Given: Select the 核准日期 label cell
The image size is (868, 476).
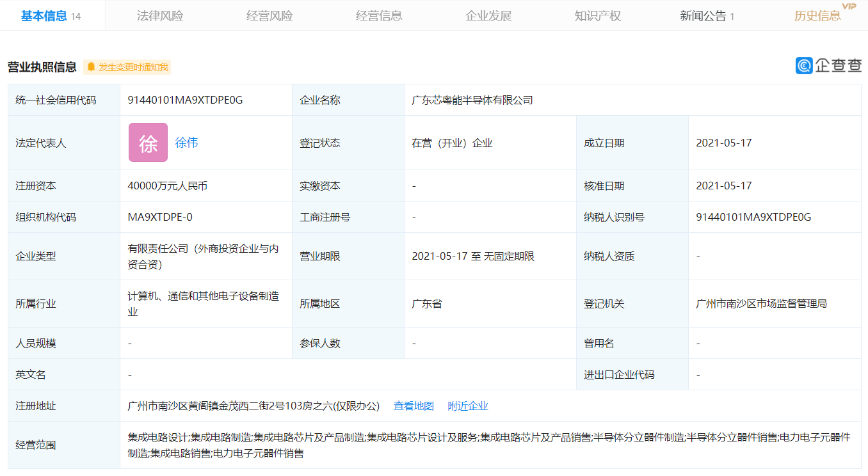Looking at the screenshot, I should coord(632,186).
